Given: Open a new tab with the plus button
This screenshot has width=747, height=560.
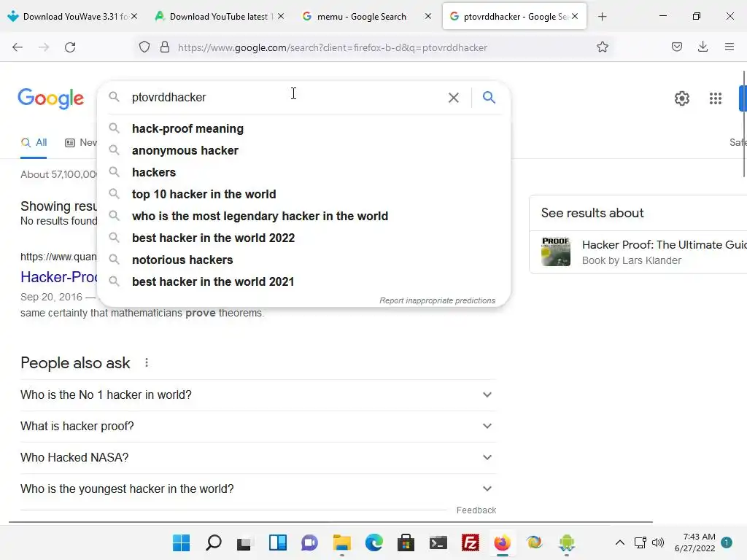Looking at the screenshot, I should (x=602, y=17).
